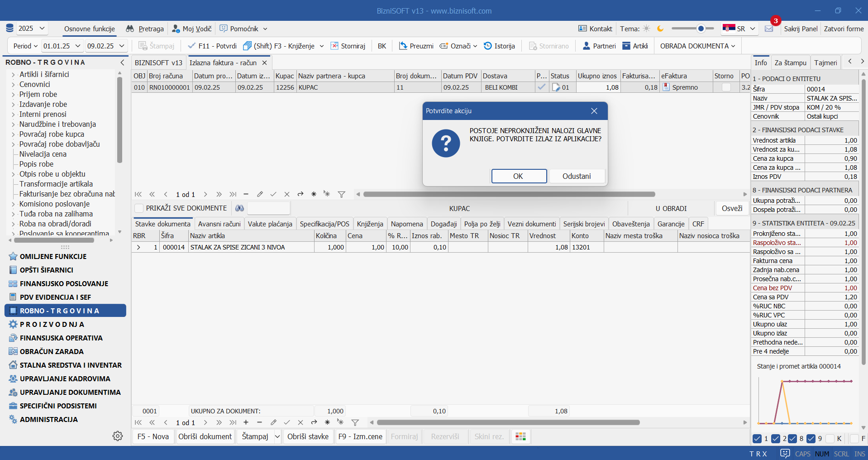
Task: Click the chat icon in status bar
Action: coord(785,453)
